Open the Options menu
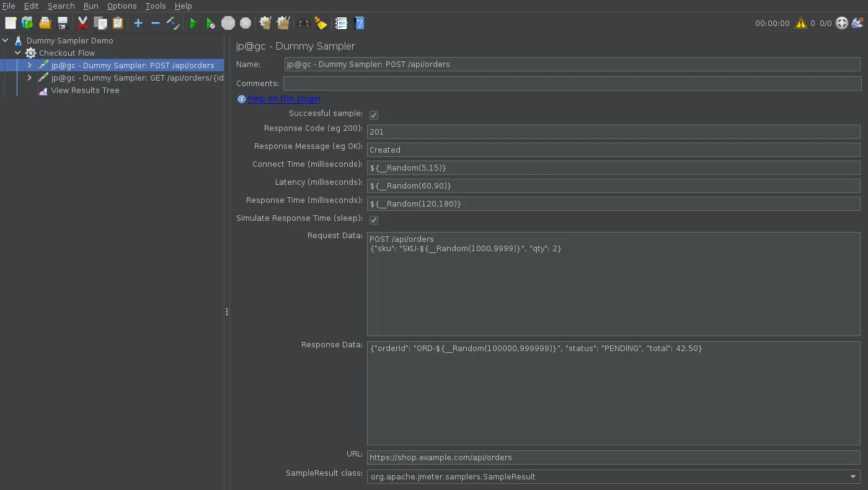Screen dimensions: 868x490 [122, 6]
